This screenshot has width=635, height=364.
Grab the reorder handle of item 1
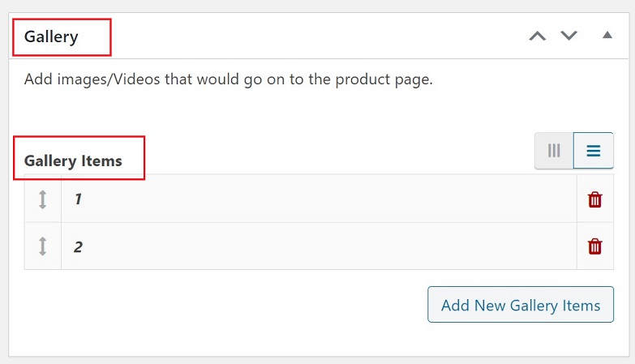pos(43,199)
